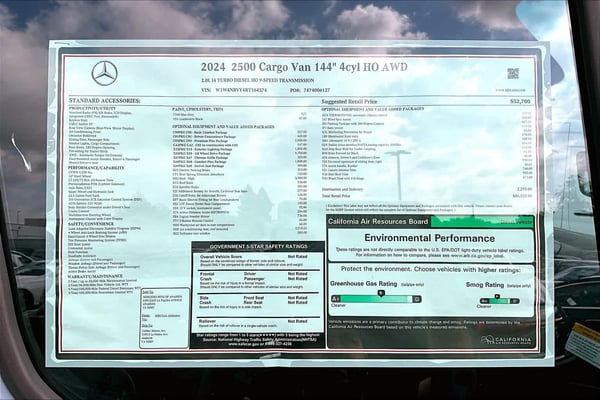Image resolution: width=600 pixels, height=400 pixels.
Task: Click the 'All Wheel Drive Package' option row
Action: pyautogui.click(x=240, y=153)
